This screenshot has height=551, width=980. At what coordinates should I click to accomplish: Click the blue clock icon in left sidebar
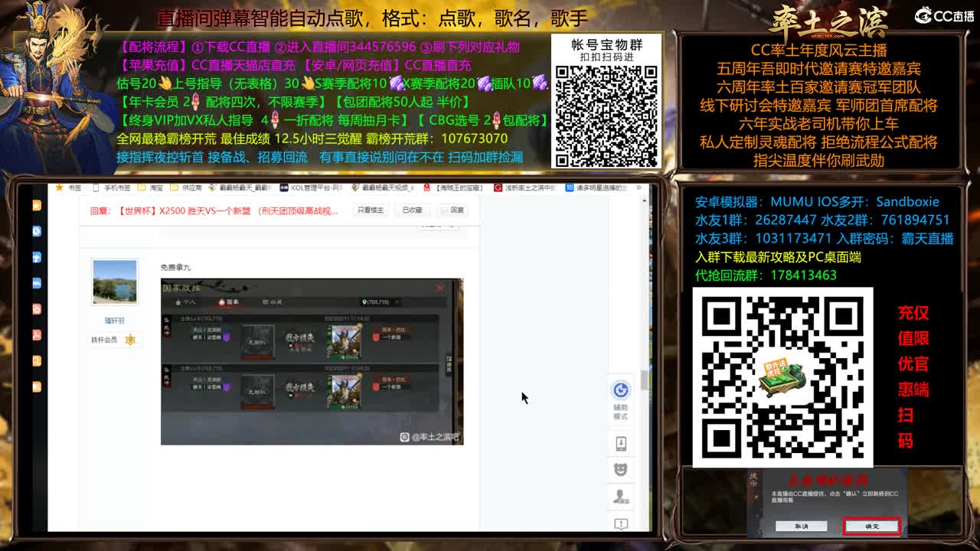pos(37,231)
